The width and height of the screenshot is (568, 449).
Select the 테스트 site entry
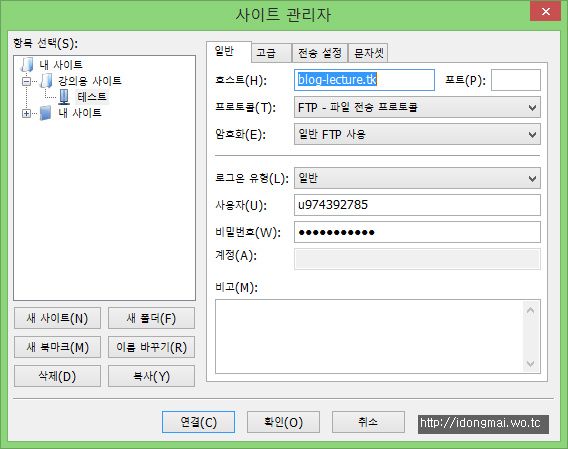92,97
